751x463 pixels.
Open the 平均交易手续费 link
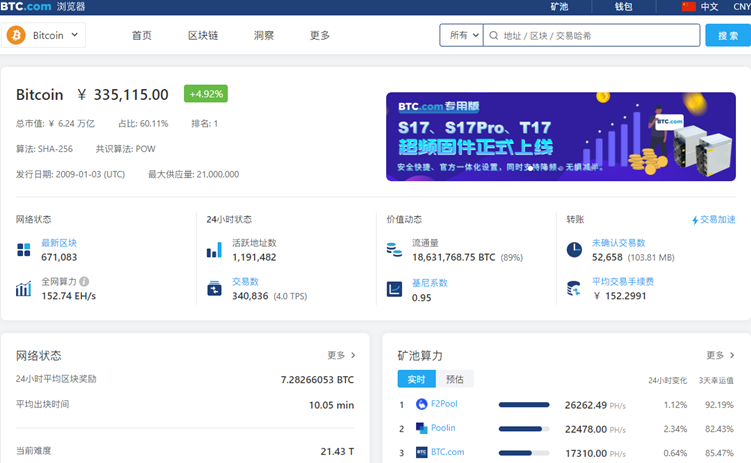[623, 282]
